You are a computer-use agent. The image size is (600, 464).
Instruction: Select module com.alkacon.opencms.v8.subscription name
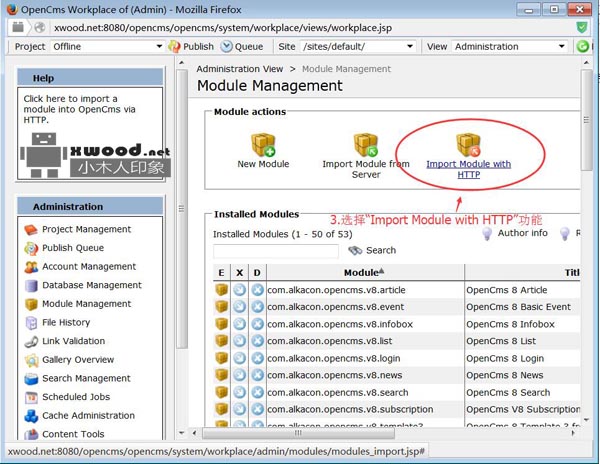pyautogui.click(x=350, y=409)
